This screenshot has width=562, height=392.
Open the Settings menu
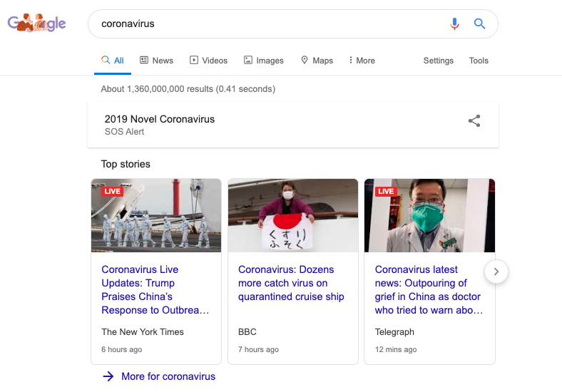(x=438, y=61)
